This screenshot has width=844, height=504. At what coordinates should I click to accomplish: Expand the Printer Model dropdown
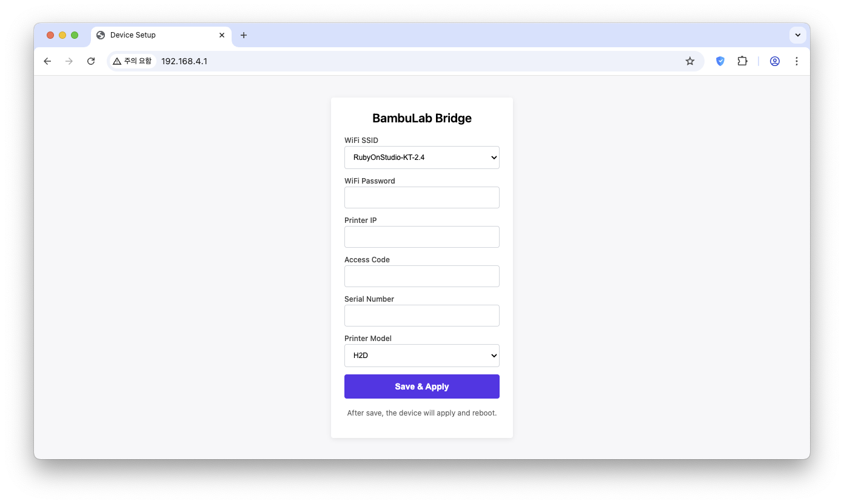click(422, 356)
